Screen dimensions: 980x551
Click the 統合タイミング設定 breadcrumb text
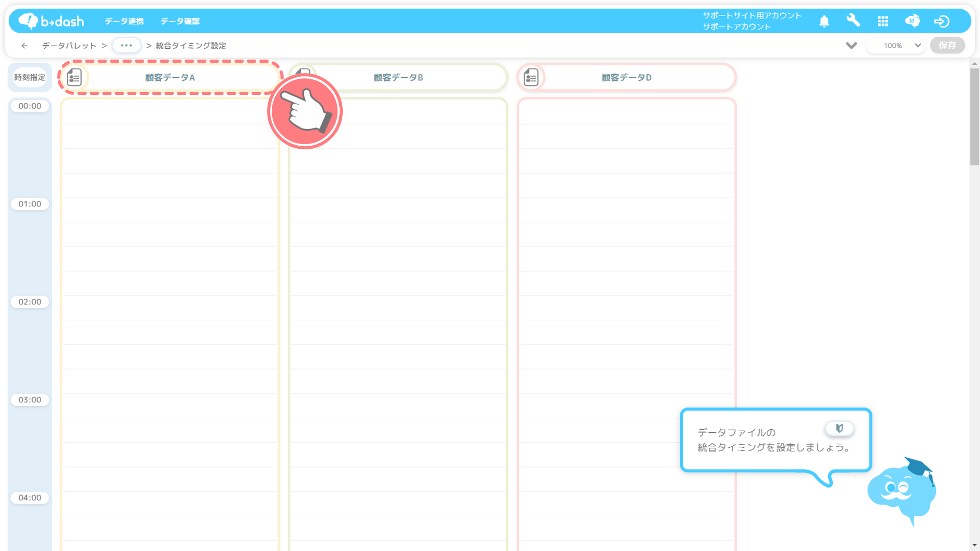[191, 46]
